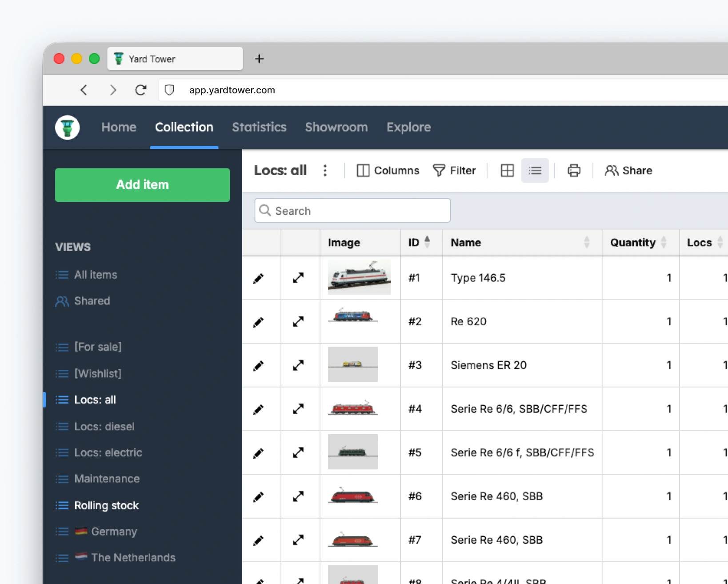Image resolution: width=728 pixels, height=584 pixels.
Task: Sort table by Name column arrows
Action: tap(587, 243)
